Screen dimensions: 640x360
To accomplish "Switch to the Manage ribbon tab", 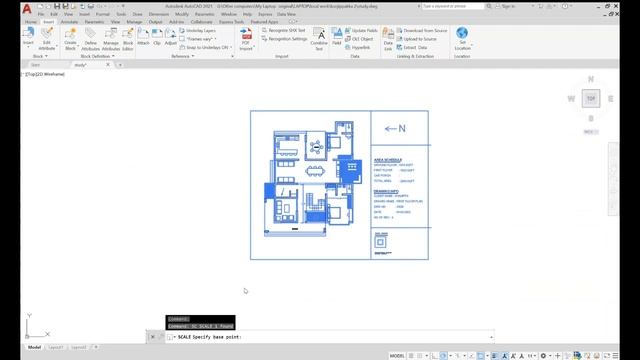I will (x=134, y=22).
